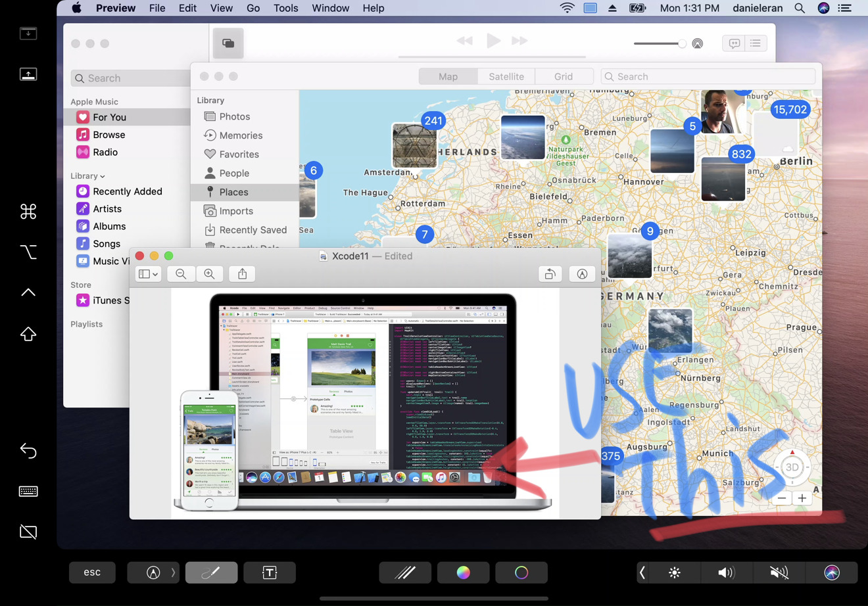Switch to the Grid tab in Photos
Image resolution: width=868 pixels, height=606 pixels.
click(564, 76)
